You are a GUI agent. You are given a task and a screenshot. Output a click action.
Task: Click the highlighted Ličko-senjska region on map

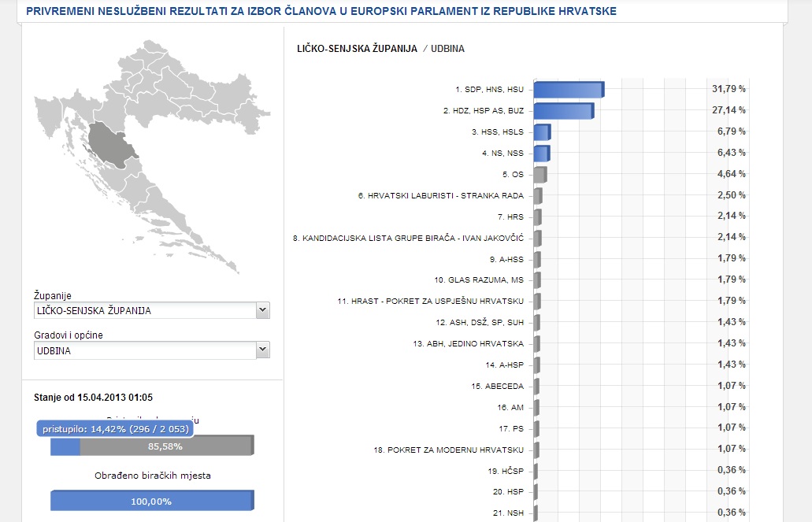111,145
